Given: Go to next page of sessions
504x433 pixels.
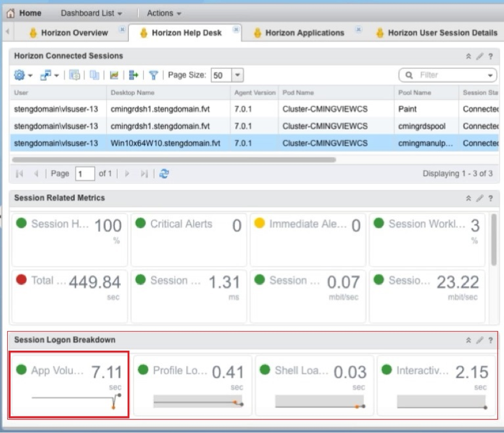Looking at the screenshot, I should pos(127,174).
